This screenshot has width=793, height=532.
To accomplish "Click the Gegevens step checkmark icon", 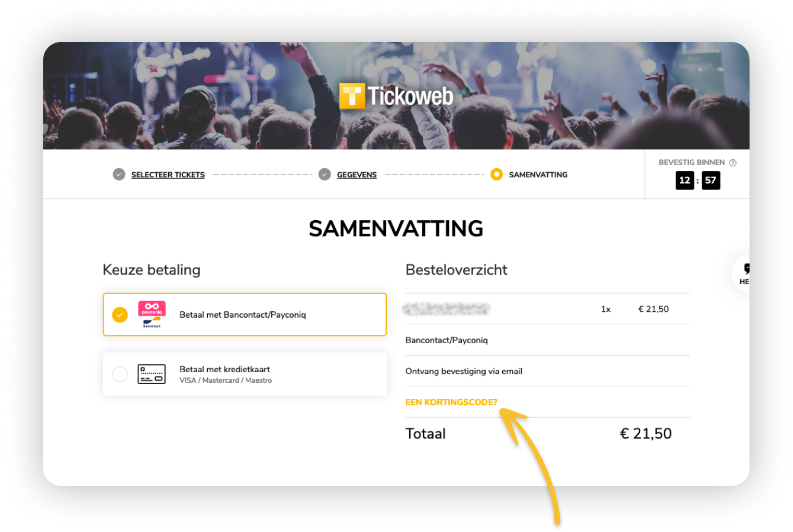I will click(x=325, y=175).
